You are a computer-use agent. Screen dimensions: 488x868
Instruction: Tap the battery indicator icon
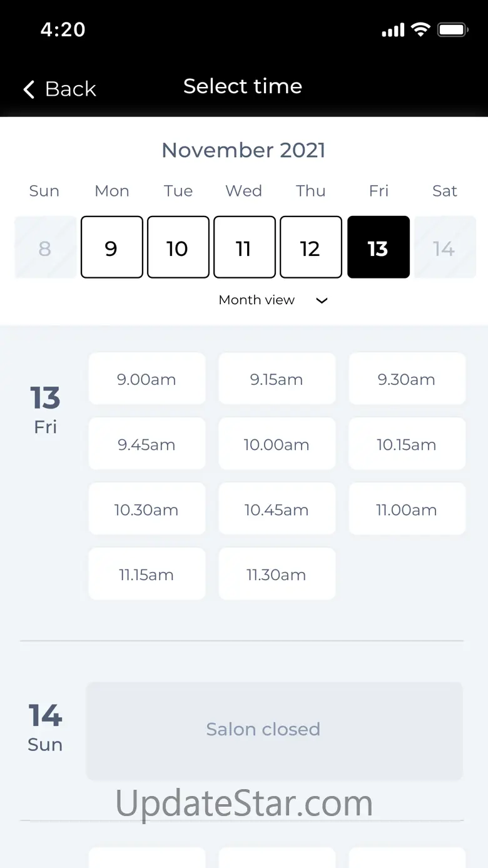coord(452,29)
